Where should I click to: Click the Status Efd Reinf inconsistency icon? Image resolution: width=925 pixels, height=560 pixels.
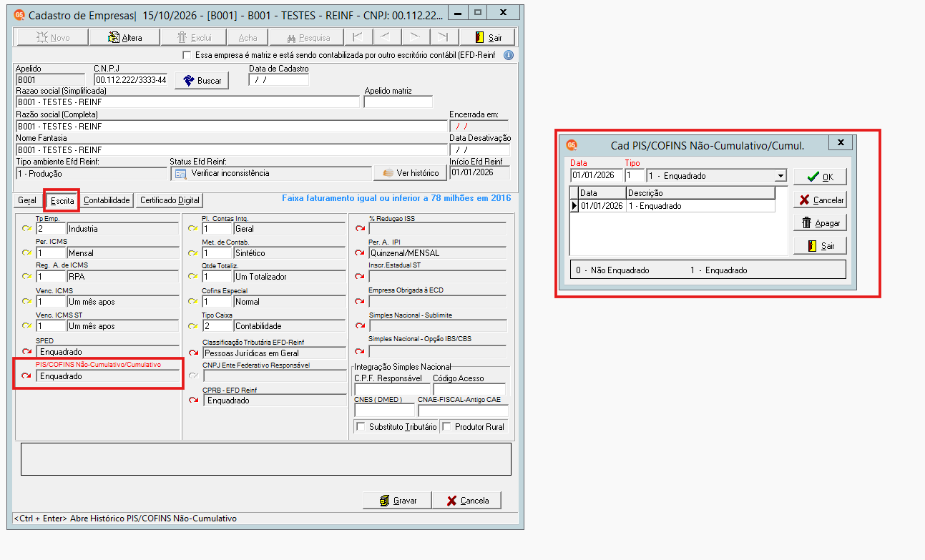[181, 173]
